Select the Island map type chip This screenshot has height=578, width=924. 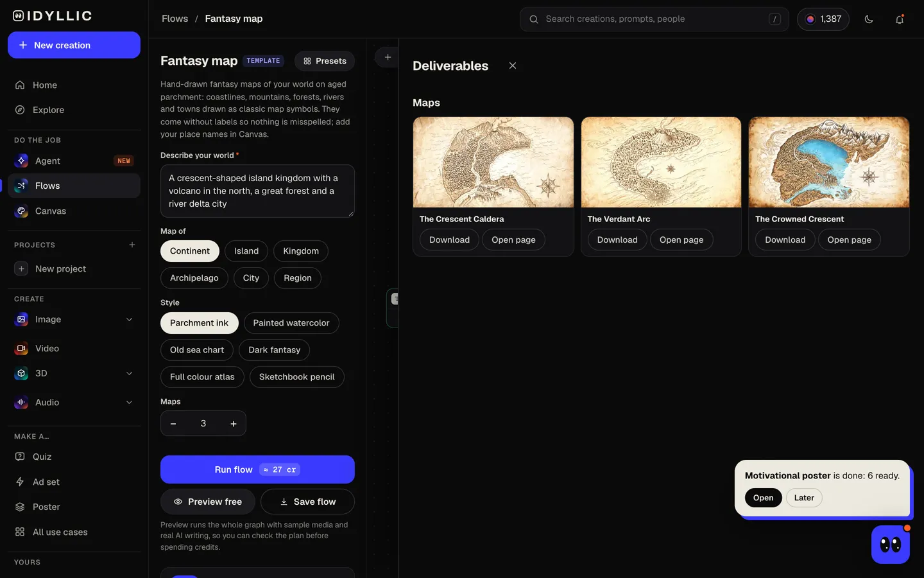(246, 251)
